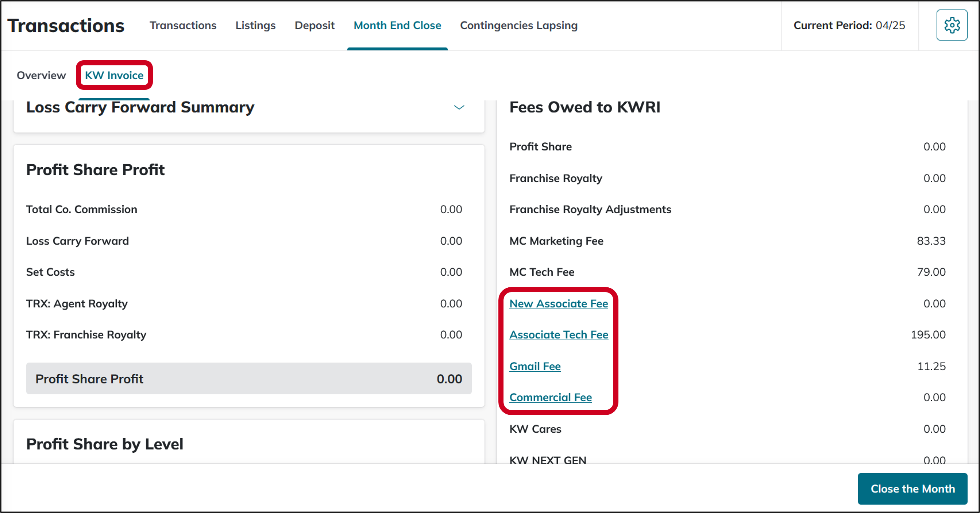This screenshot has height=513, width=980.
Task: Click the Set Costs 0.00 value
Action: (x=451, y=272)
